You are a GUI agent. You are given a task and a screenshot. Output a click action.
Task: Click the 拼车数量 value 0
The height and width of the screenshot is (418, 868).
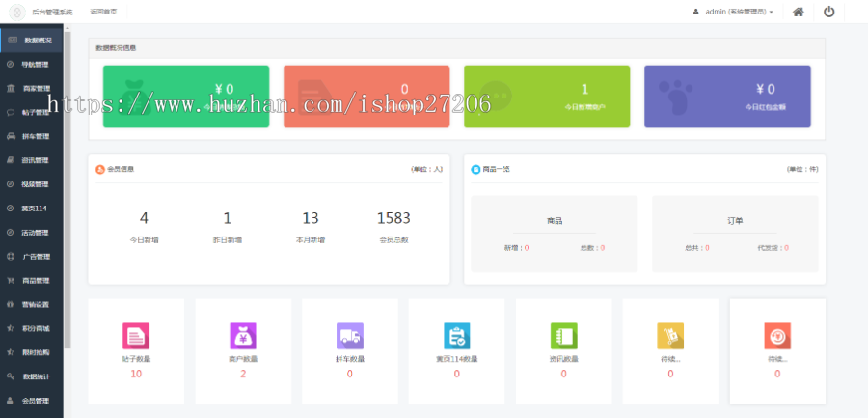350,374
